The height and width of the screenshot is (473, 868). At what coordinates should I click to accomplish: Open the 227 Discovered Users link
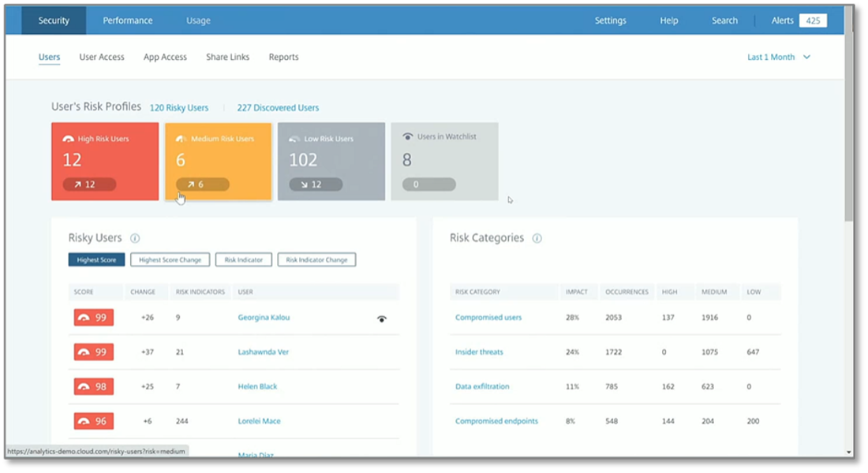pyautogui.click(x=278, y=108)
